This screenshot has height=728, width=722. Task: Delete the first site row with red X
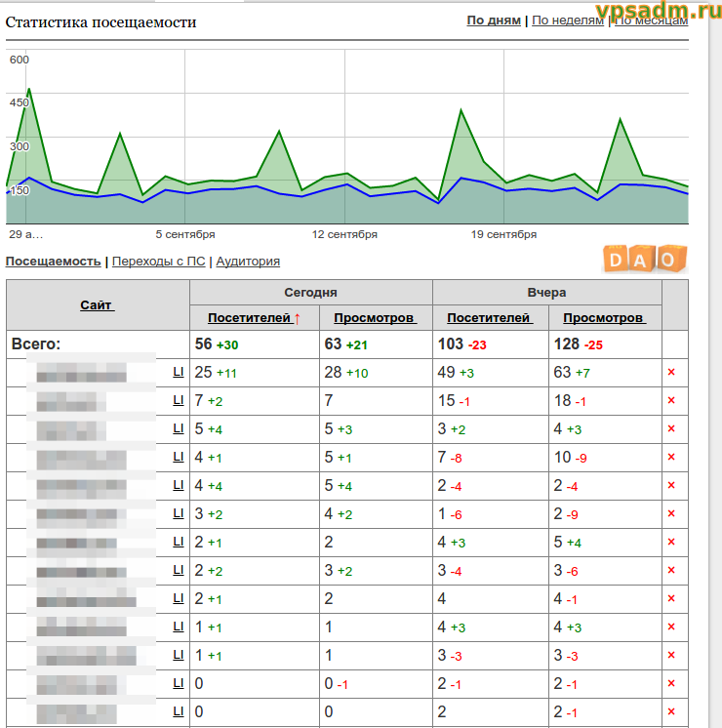(x=671, y=372)
